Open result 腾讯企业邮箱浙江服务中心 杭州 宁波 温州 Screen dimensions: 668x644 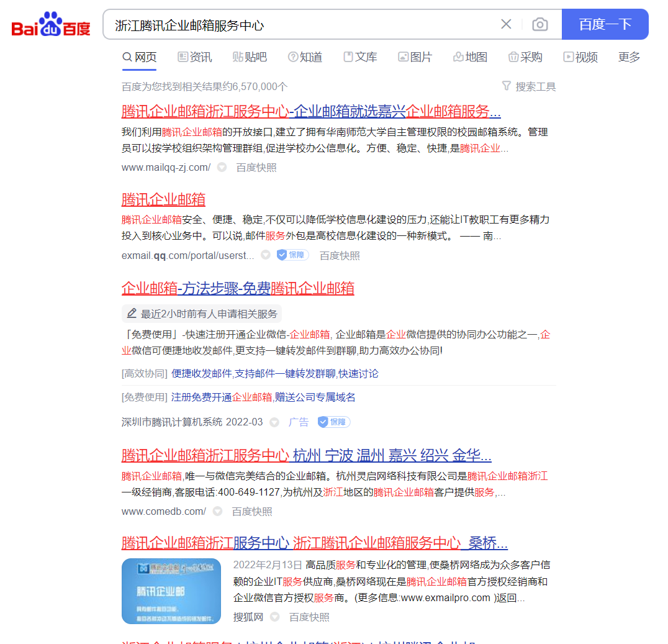coord(306,456)
